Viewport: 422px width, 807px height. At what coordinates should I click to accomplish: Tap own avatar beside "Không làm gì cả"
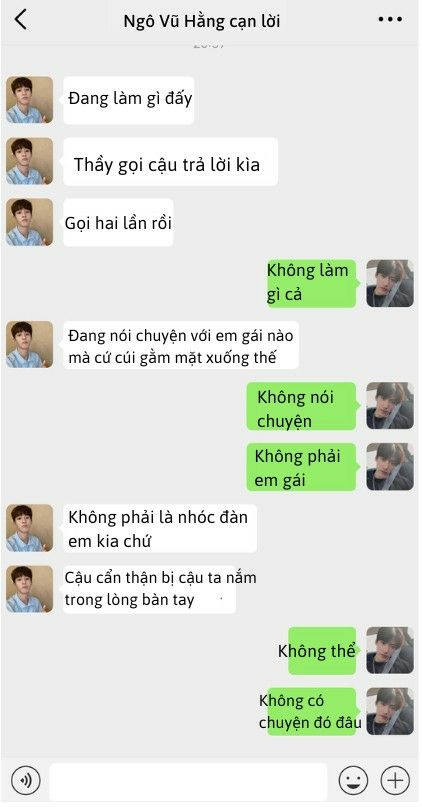(390, 283)
